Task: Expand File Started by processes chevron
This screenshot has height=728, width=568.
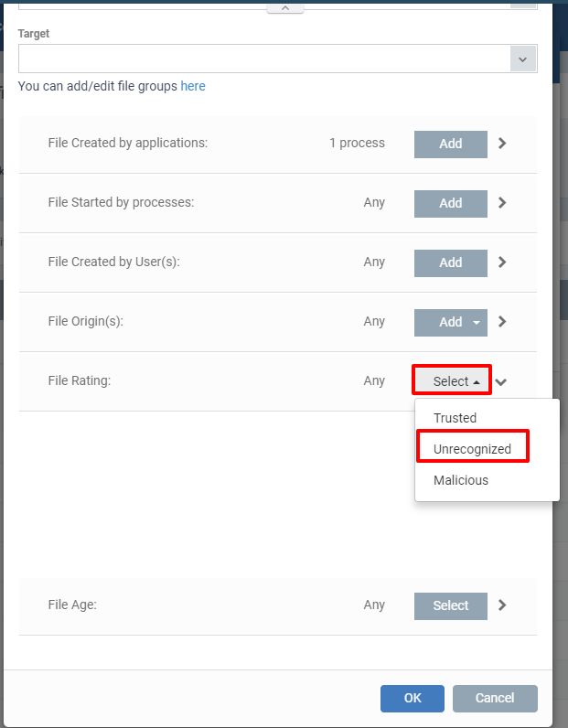Action: [502, 202]
